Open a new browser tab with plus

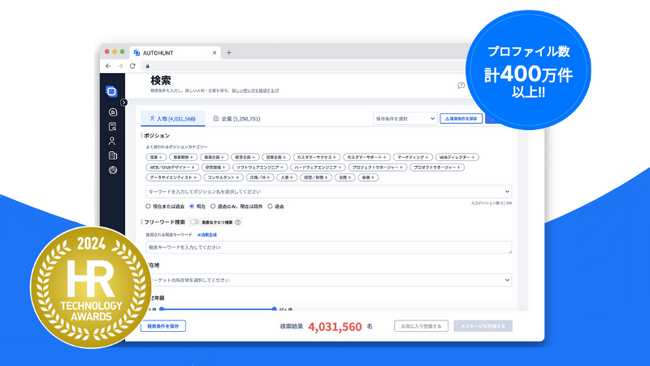pyautogui.click(x=229, y=53)
